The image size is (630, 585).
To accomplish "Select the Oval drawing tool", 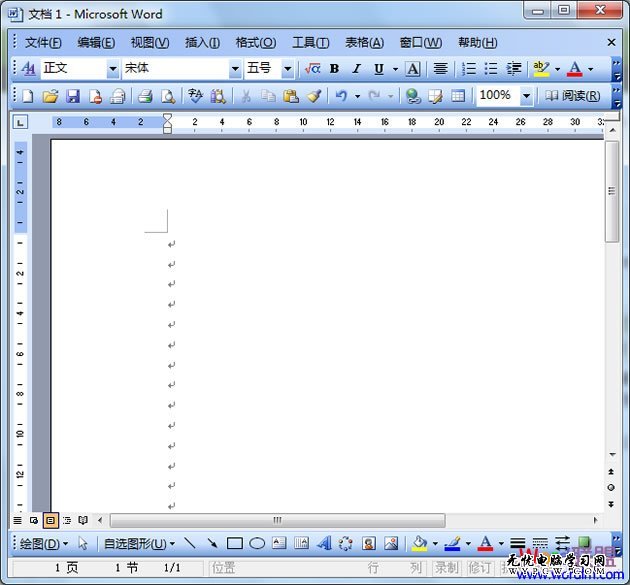I will pos(257,544).
